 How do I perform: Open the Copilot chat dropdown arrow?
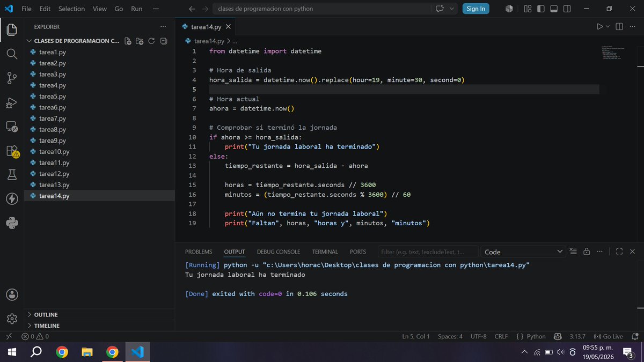coord(452,9)
